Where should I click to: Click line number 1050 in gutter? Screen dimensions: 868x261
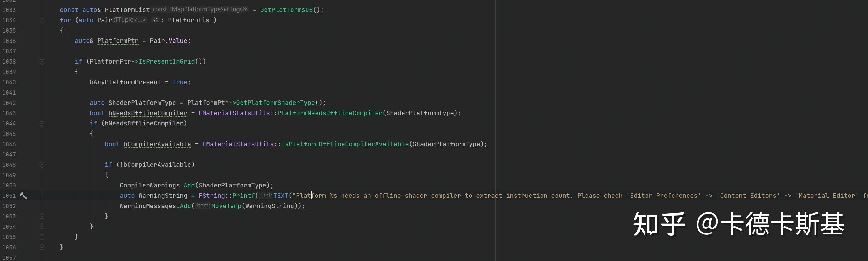[9, 186]
